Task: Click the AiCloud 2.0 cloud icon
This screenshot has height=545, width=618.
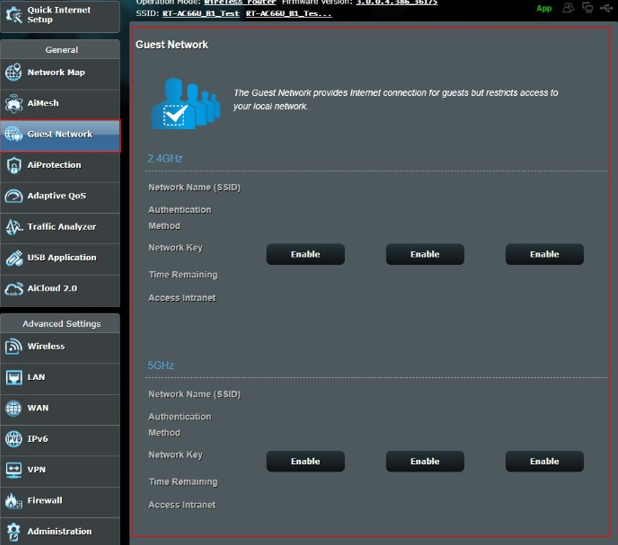Action: coord(13,289)
